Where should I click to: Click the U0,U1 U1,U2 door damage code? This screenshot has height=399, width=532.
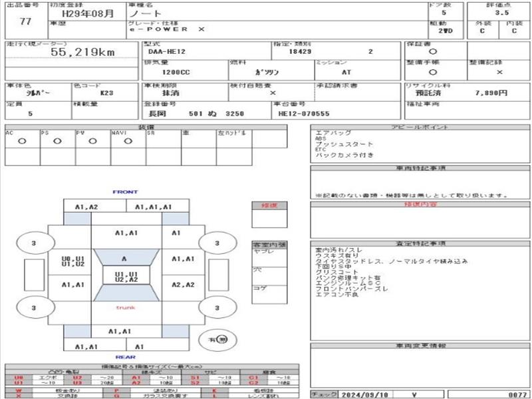pos(73,261)
